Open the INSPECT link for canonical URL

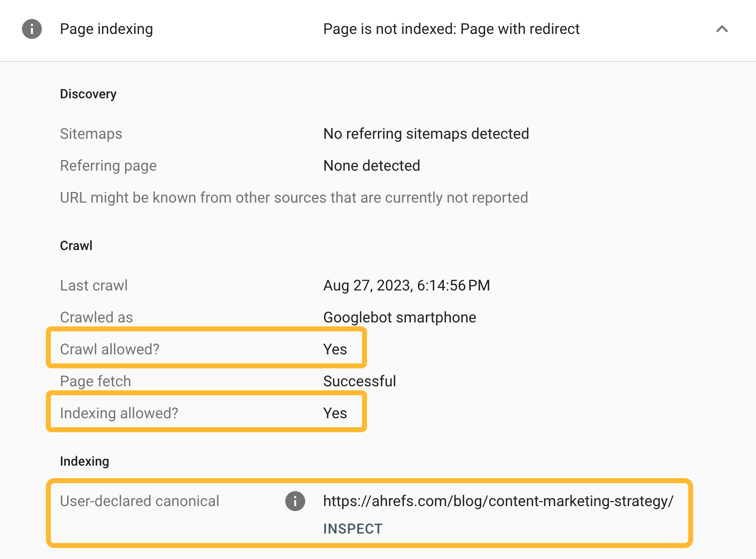pyautogui.click(x=353, y=528)
